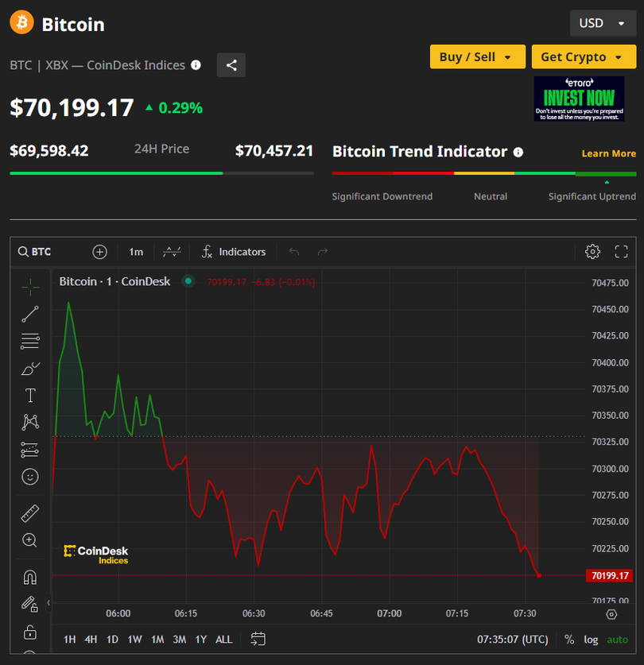Toggle log scale on chart
The height and width of the screenshot is (665, 644).
591,639
